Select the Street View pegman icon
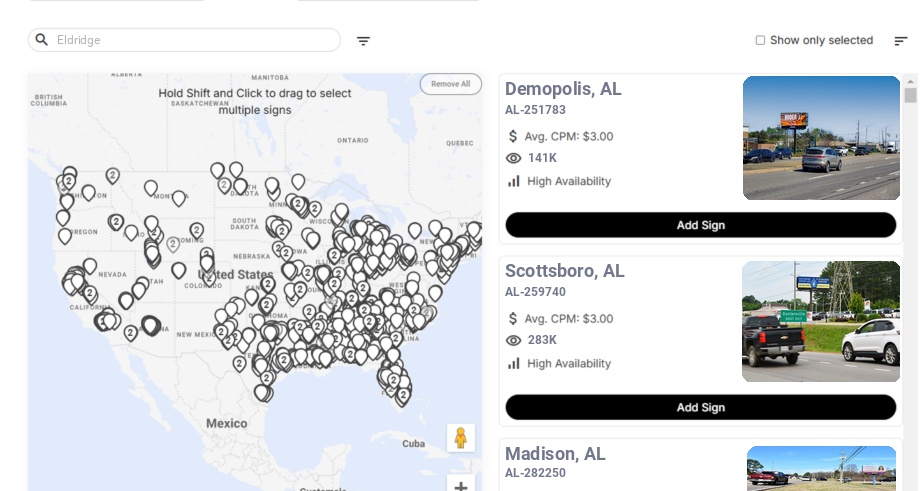 point(461,438)
